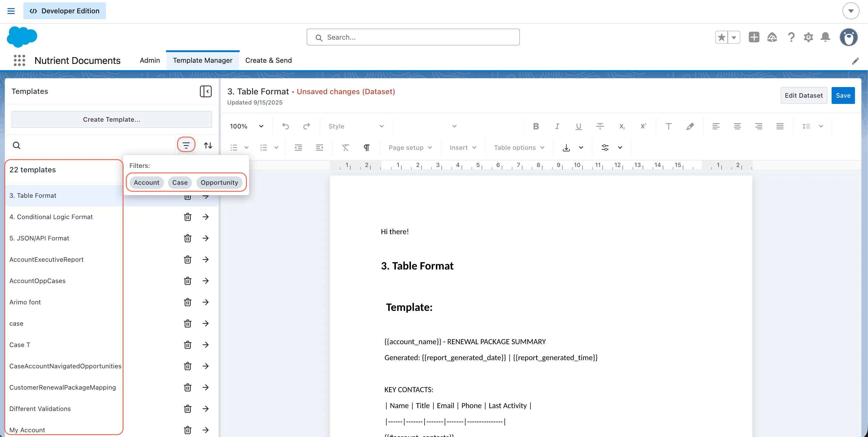Apply subscript formatting
This screenshot has width=868, height=437.
[622, 126]
